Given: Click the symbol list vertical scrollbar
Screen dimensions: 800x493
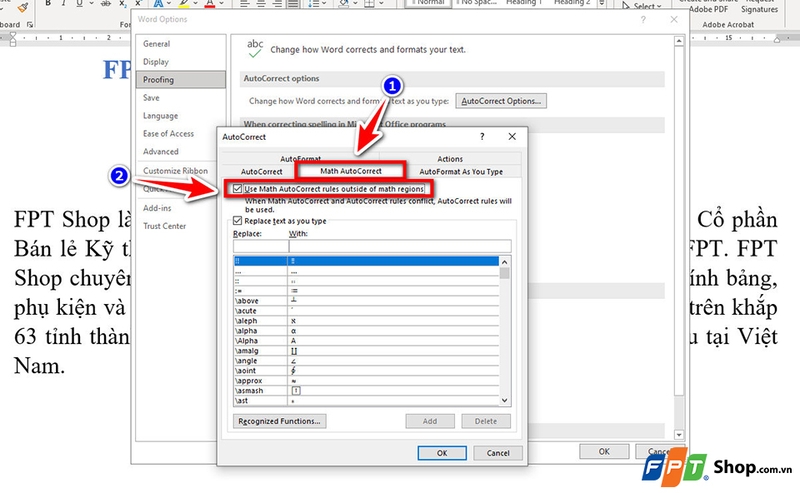Looking at the screenshot, I should pyautogui.click(x=504, y=330).
